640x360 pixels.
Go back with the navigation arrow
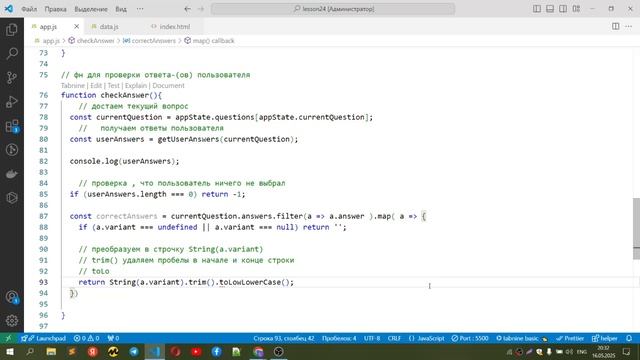[x=187, y=9]
